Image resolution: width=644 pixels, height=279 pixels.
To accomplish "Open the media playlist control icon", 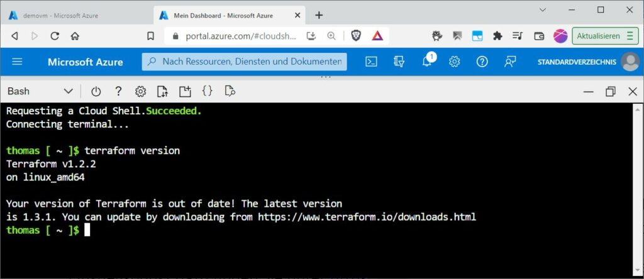I will point(518,36).
